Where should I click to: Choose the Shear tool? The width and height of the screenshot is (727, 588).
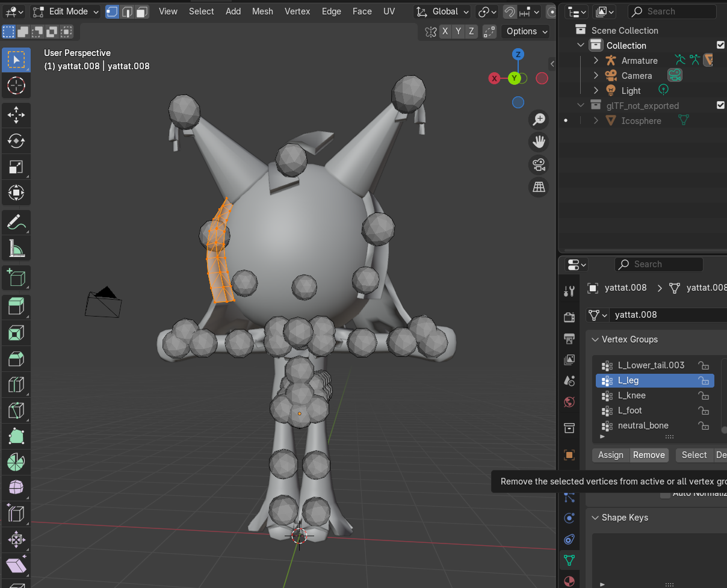[16, 565]
